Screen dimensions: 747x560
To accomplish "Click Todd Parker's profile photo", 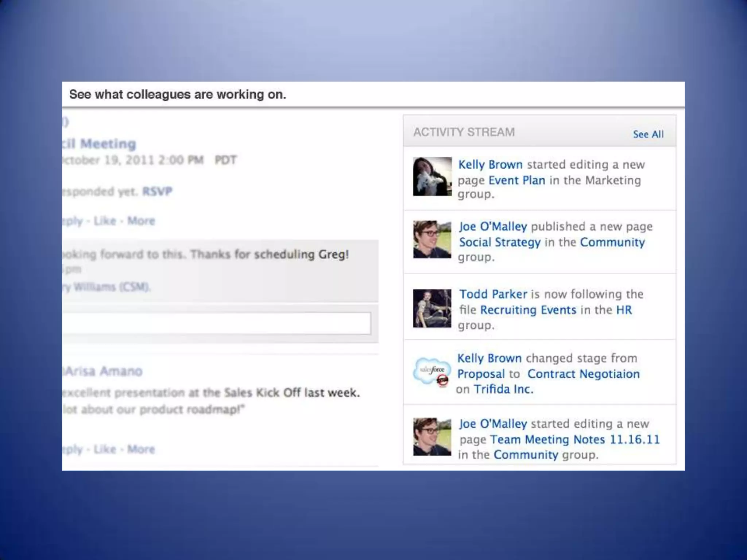I will tap(432, 308).
